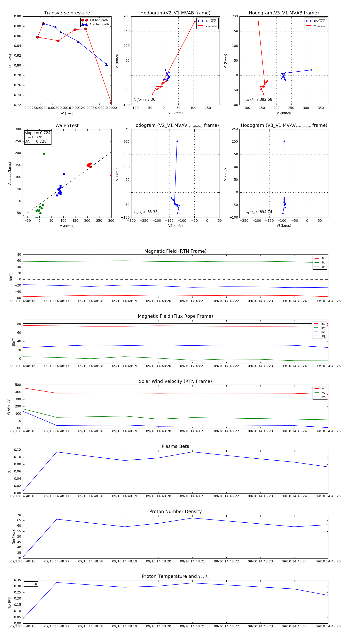
Task: Click the 'Hodogram (V2_V1 MVAV remaining frame)' title
Action: point(175,125)
